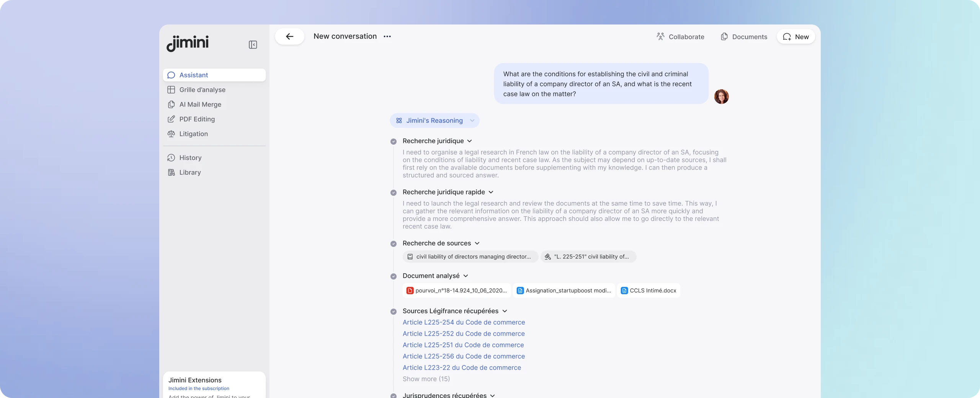Start a New conversation
The image size is (980, 398).
[795, 37]
